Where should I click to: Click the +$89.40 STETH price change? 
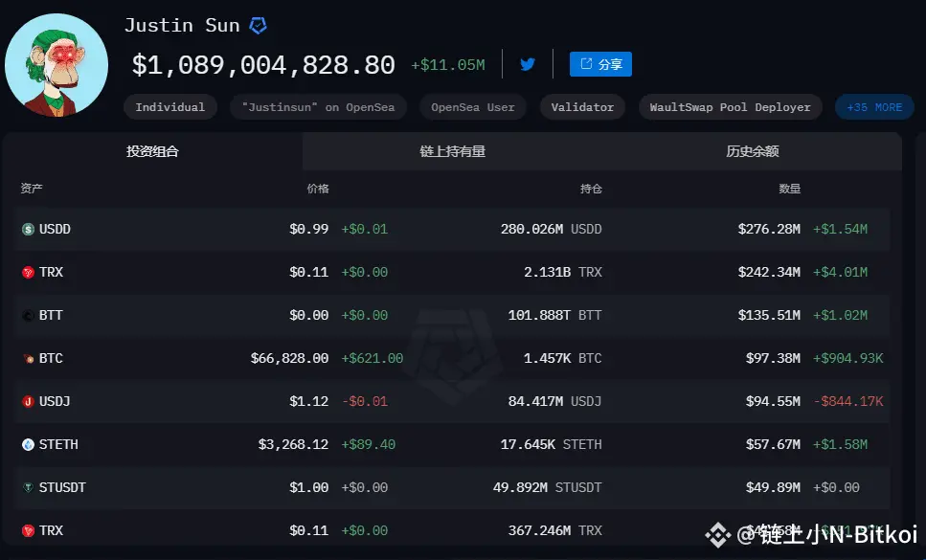(368, 444)
